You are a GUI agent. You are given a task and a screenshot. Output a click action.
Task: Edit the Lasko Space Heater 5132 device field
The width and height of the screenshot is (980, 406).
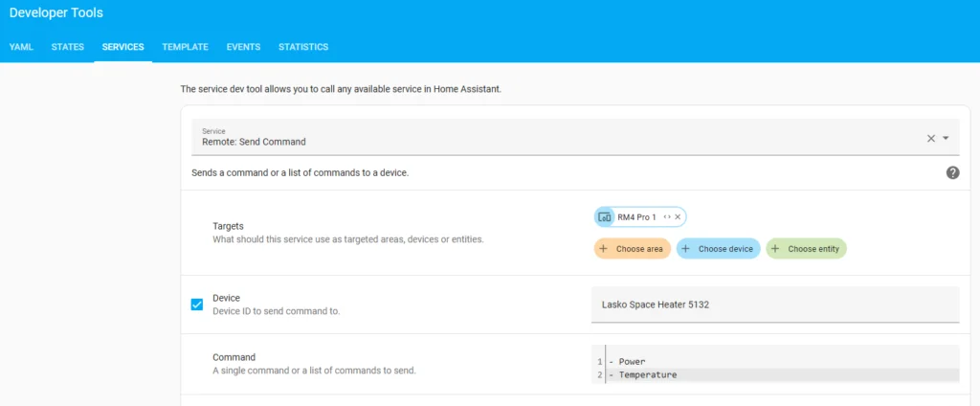[x=774, y=304]
